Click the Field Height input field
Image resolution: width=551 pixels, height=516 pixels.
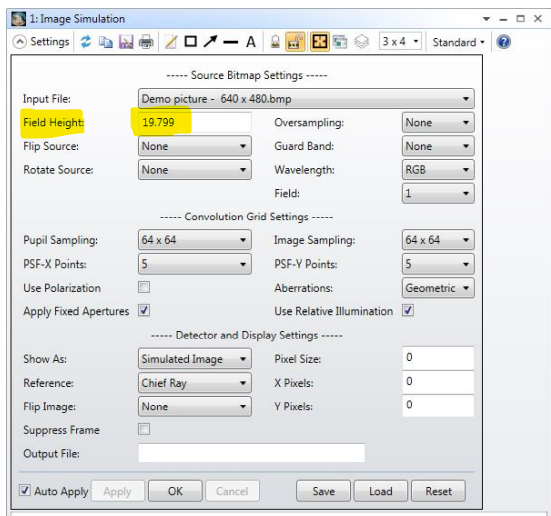(x=195, y=122)
